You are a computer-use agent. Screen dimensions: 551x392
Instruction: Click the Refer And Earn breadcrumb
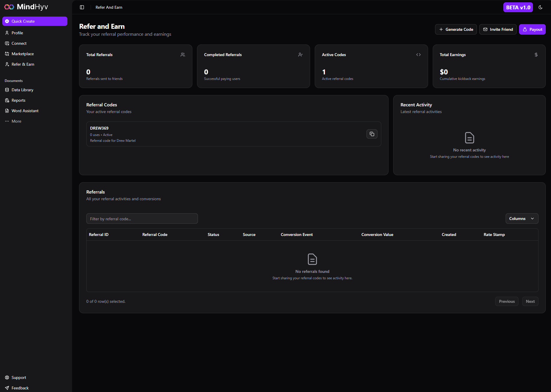coord(109,7)
